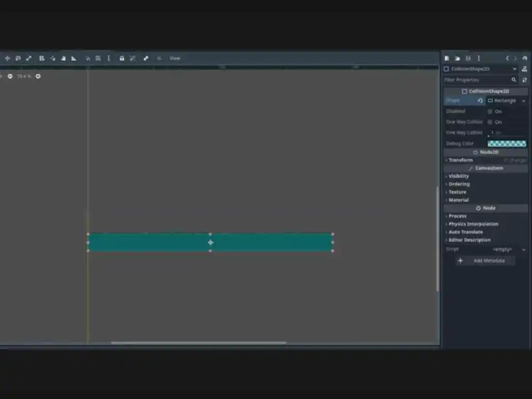Enable the Disabled checkbox
The image size is (532, 399).
(490, 111)
